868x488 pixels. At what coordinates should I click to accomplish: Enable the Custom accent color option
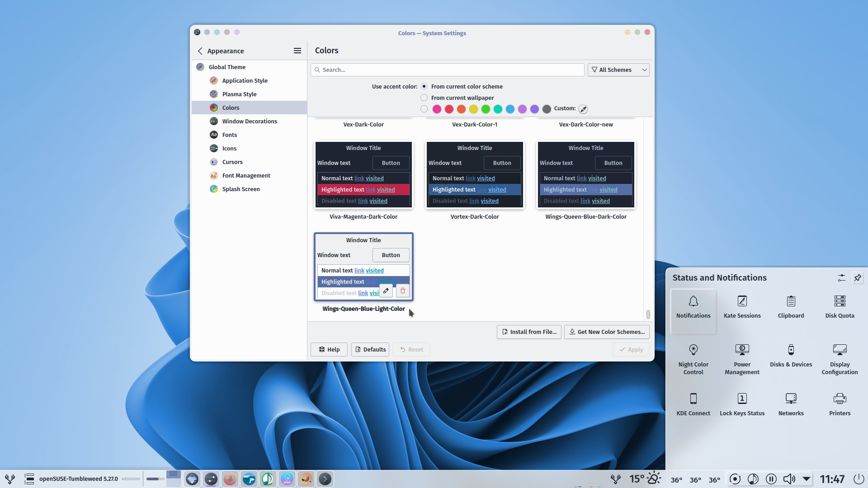pyautogui.click(x=424, y=109)
